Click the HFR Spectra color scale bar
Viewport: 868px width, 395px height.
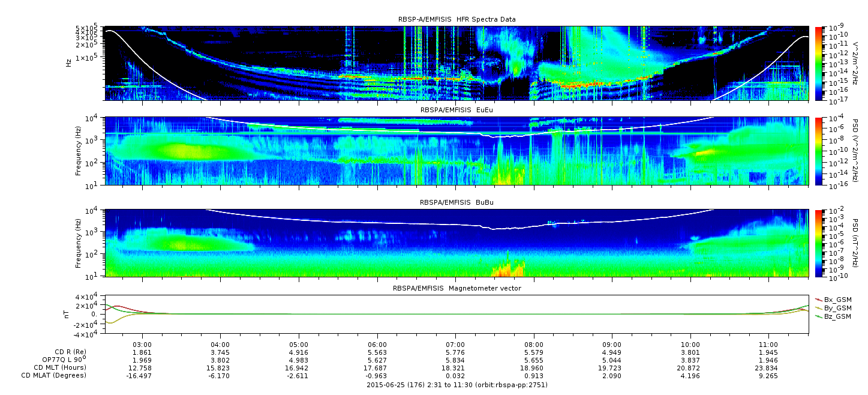819,63
